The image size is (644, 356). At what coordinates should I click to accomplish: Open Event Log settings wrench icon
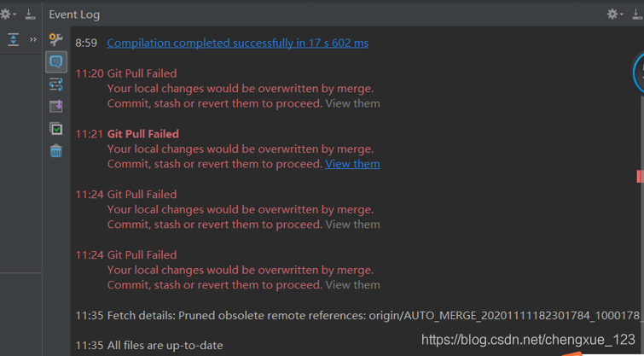[x=55, y=39]
